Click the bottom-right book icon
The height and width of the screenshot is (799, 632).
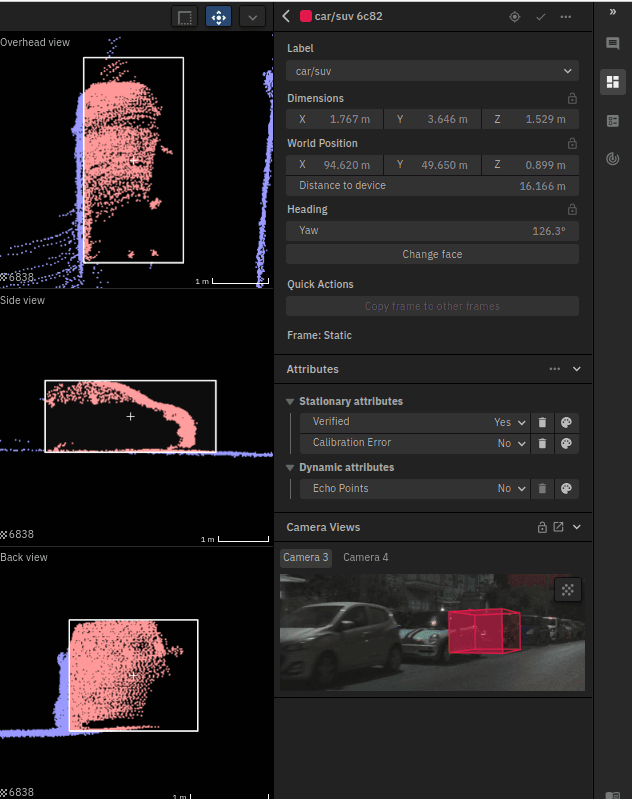pyautogui.click(x=613, y=795)
